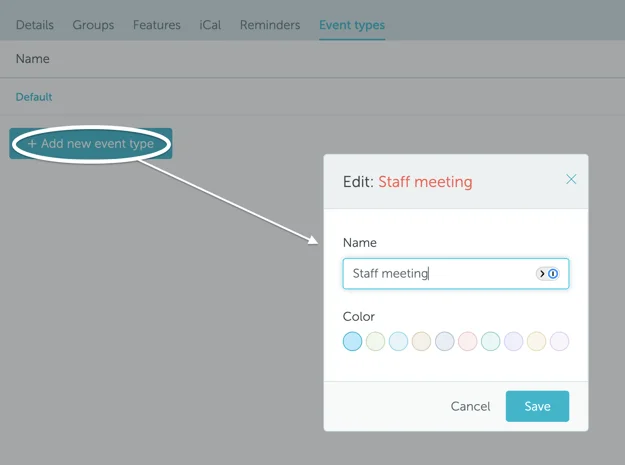Open the Default event type

tap(34, 97)
